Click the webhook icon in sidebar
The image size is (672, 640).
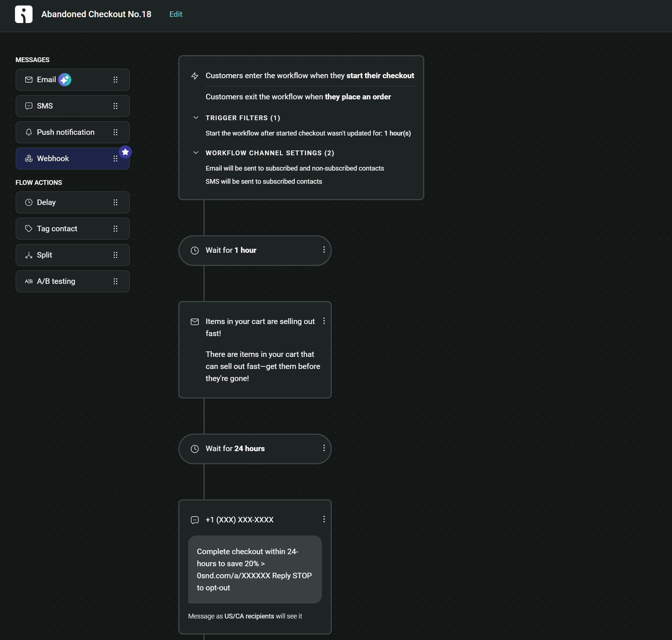click(x=29, y=159)
